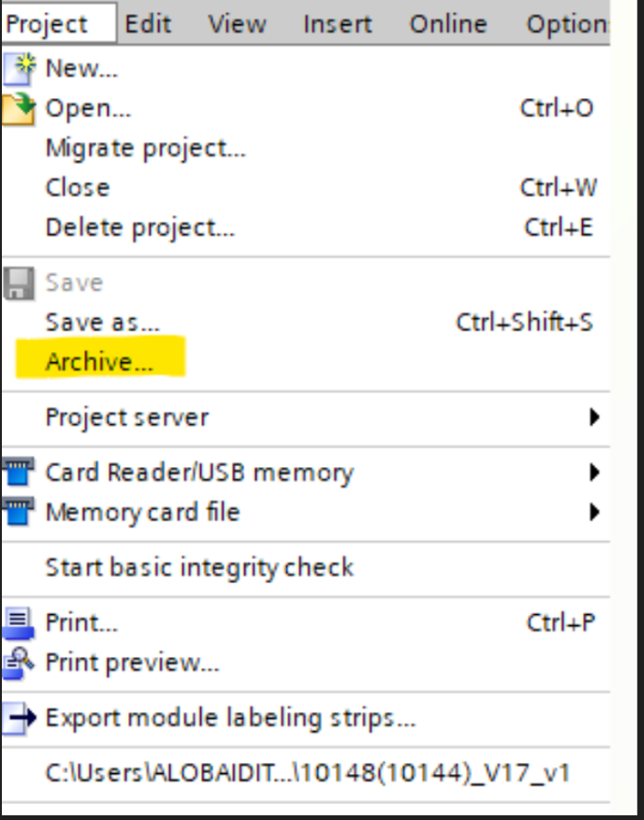Select Save as... from the menu
The height and width of the screenshot is (820, 644).
click(102, 322)
